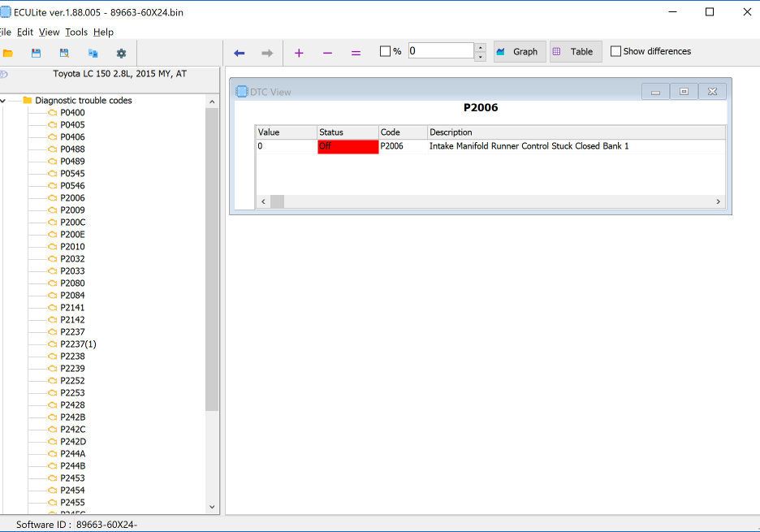Click the purple equals set-value icon
The image size is (760, 532).
[356, 53]
